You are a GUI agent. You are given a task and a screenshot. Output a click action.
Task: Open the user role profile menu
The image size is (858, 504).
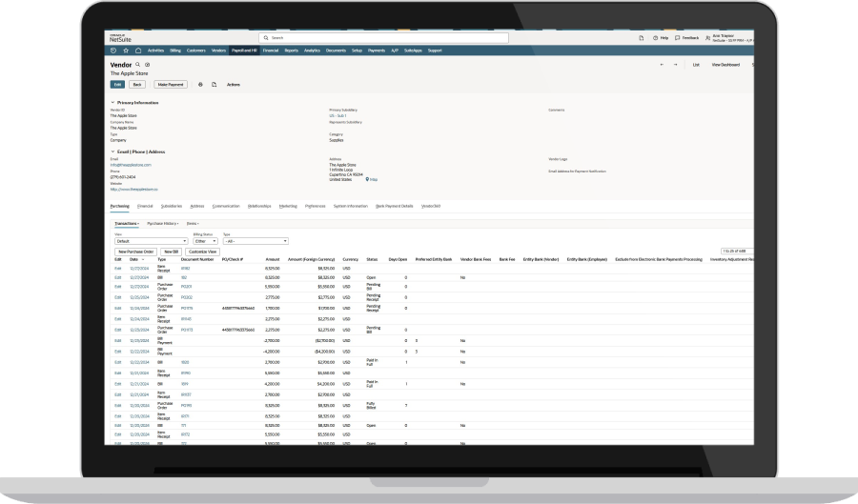coord(729,38)
